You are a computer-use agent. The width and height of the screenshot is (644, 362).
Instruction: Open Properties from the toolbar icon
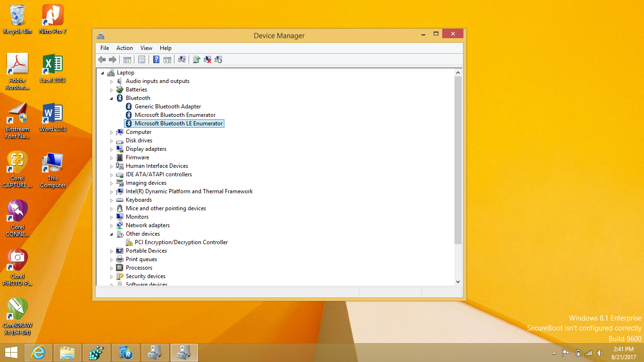141,59
